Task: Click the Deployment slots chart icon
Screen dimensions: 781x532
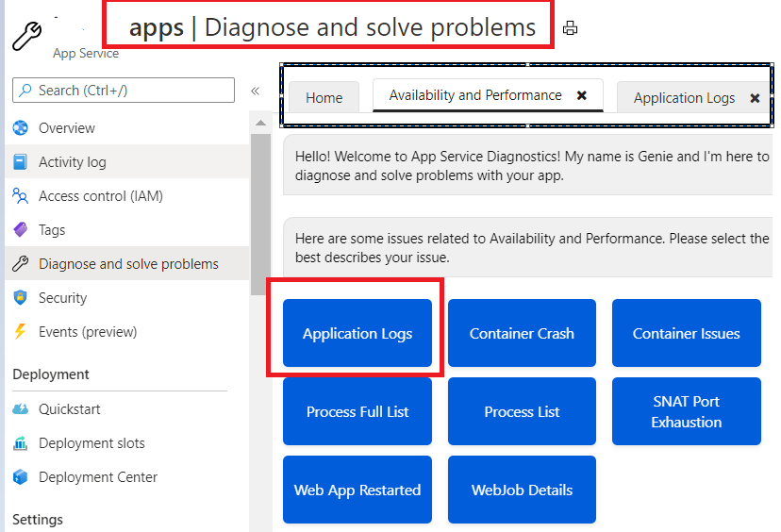Action: (21, 442)
